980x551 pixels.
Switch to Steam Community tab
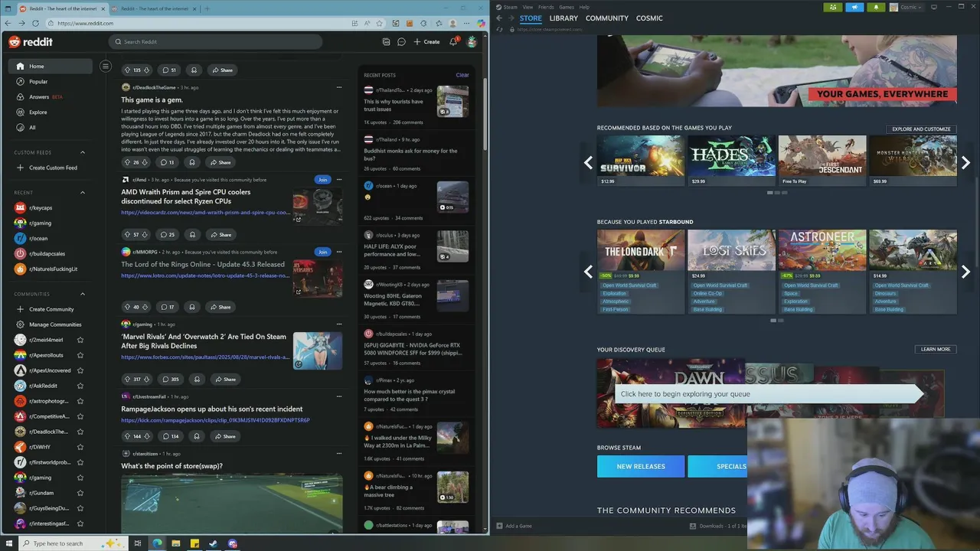click(x=607, y=18)
